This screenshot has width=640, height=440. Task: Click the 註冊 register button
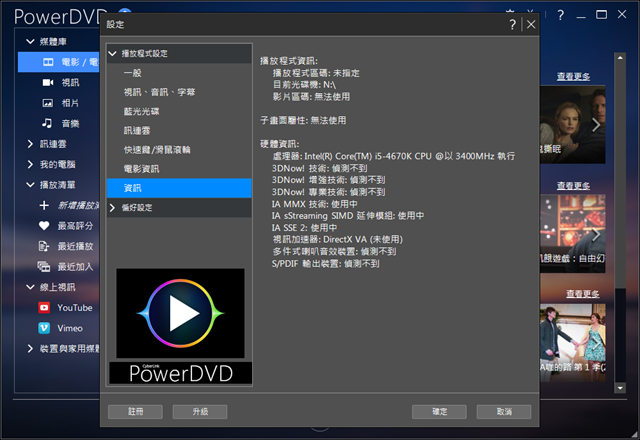pyautogui.click(x=136, y=412)
